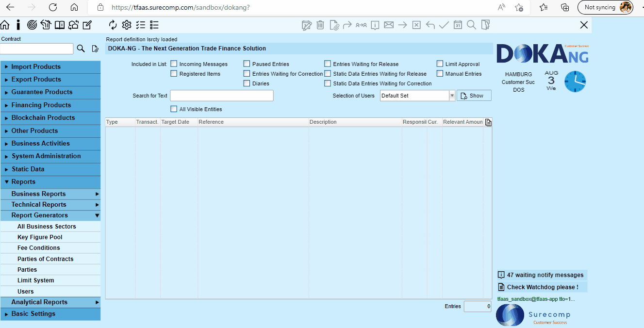Click the calendar with pencil icon
This screenshot has width=644, height=328.
click(307, 25)
